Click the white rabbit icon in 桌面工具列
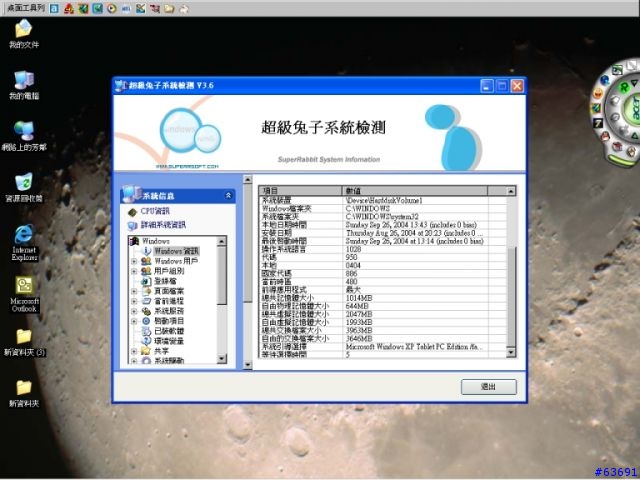640x480 pixels. pyautogui.click(x=184, y=8)
